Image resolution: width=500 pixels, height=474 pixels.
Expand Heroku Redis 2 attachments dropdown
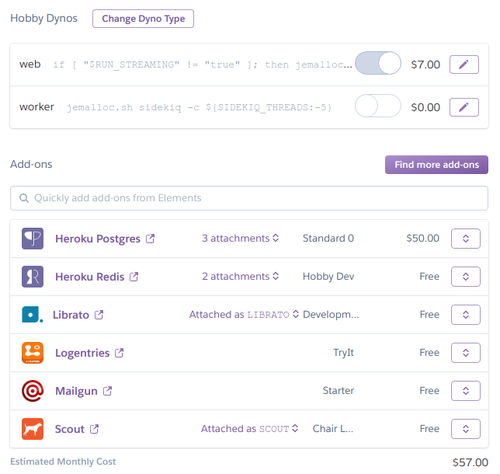tap(240, 276)
